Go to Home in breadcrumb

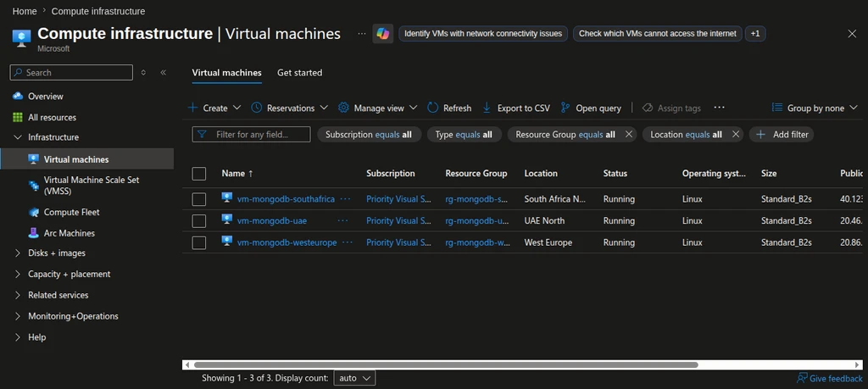[25, 11]
